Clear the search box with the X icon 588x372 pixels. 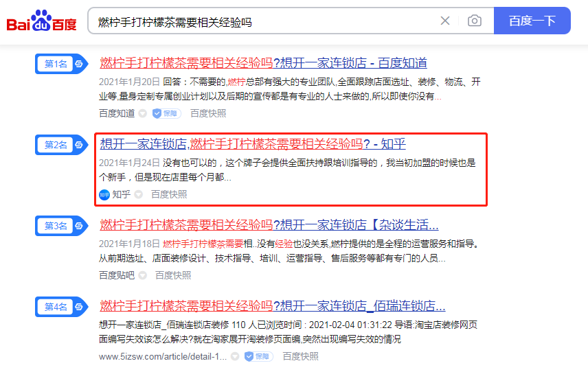coord(445,21)
